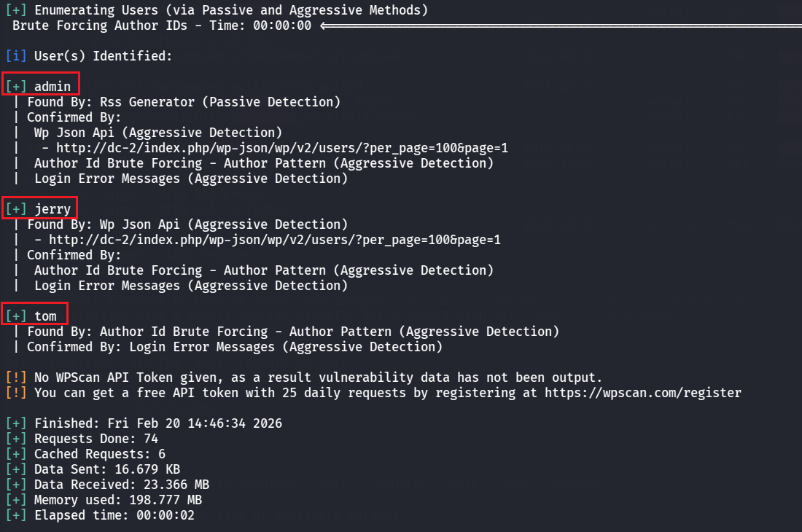The image size is (802, 532).
Task: Click the [!] warning beside No WPScan API Token
Action: click(16, 378)
